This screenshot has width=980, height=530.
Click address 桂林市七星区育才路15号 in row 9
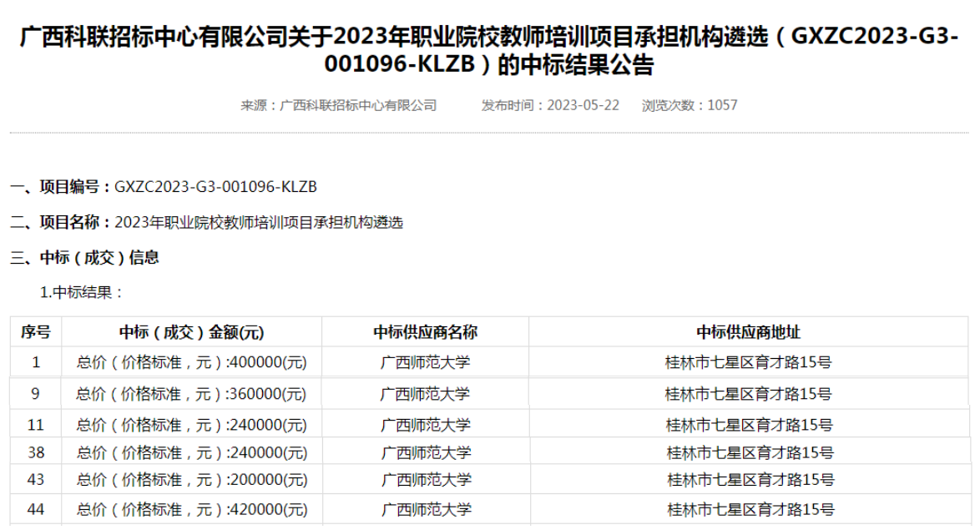(749, 394)
